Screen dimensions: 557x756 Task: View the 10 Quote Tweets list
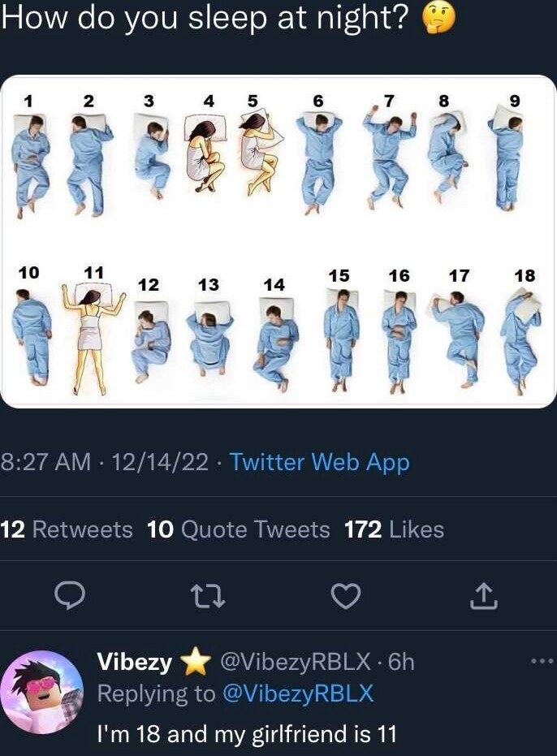(x=239, y=529)
